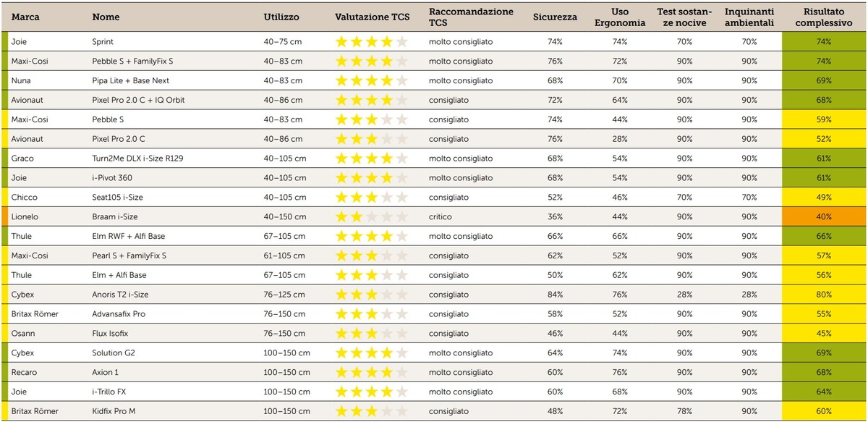Image resolution: width=868 pixels, height=422 pixels.
Task: Click the orange 40% overall result cell
Action: [x=823, y=216]
